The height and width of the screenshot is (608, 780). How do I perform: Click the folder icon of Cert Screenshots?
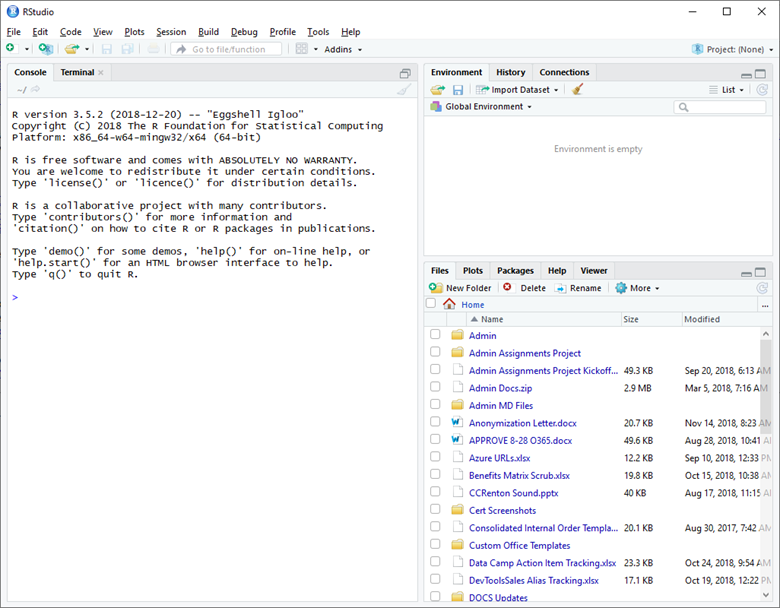457,509
